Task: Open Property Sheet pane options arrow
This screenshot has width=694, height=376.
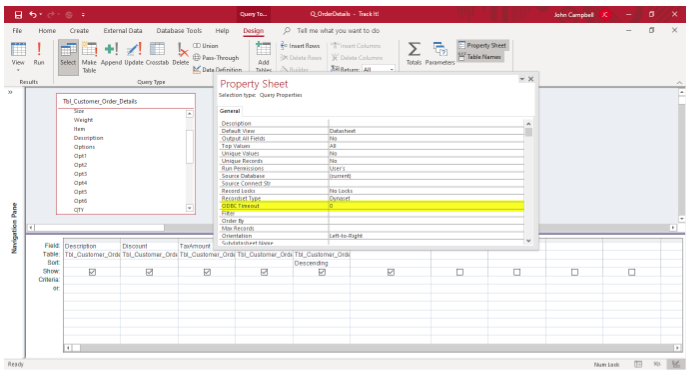Action: 522,79
